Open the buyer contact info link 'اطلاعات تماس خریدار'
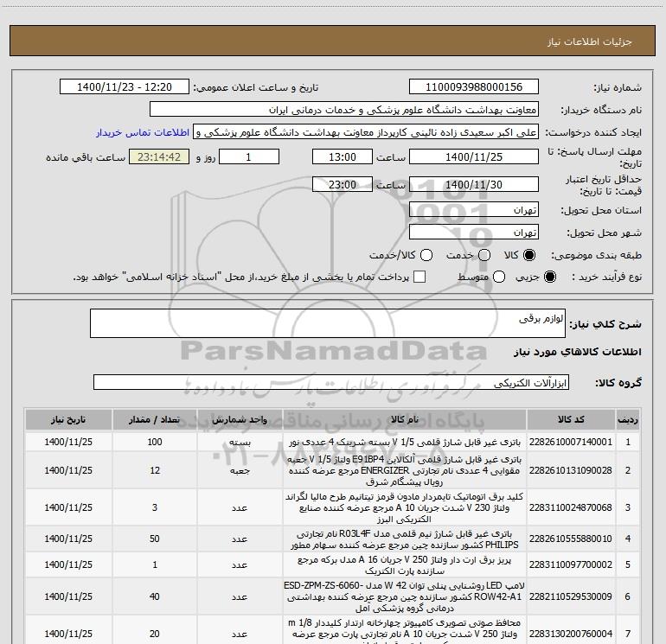666x644 pixels. click(143, 132)
